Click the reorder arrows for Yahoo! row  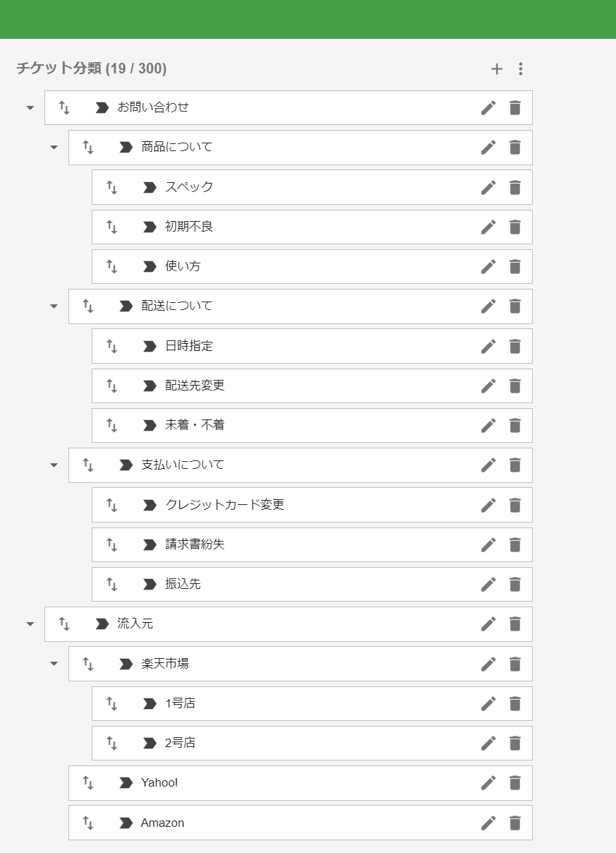[88, 782]
